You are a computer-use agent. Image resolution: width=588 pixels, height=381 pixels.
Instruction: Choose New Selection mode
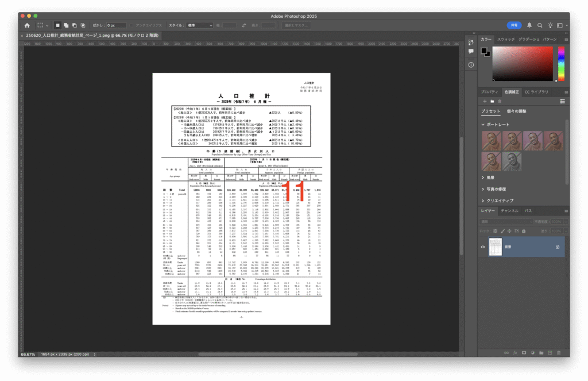pos(57,25)
